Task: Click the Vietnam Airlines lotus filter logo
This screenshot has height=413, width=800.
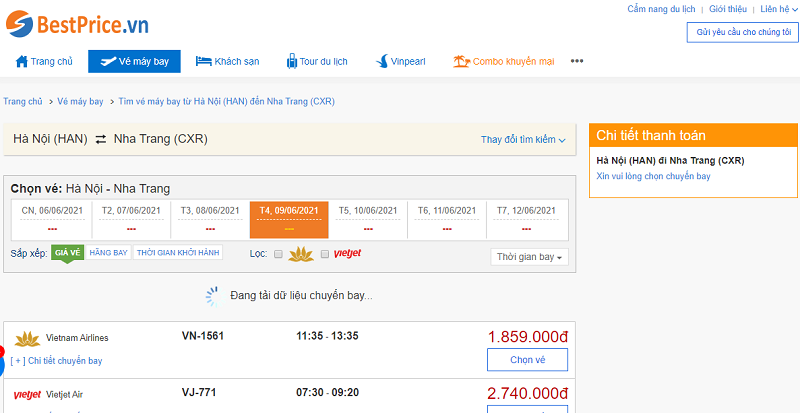Action: (301, 254)
